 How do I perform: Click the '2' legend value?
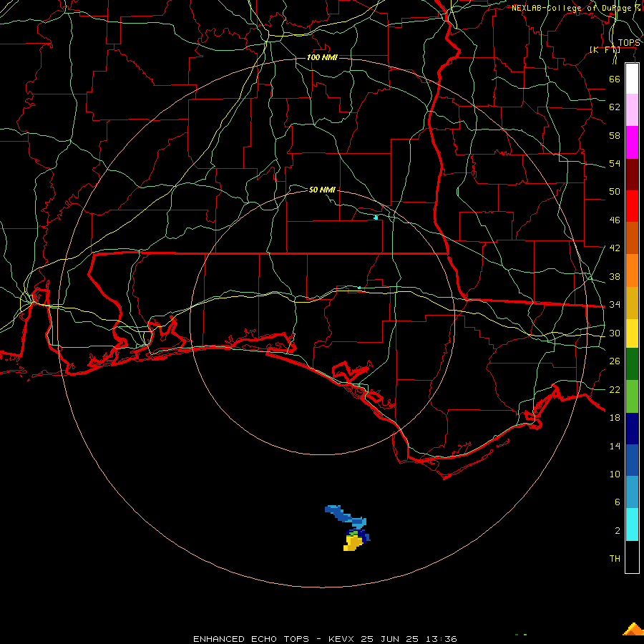(618, 531)
